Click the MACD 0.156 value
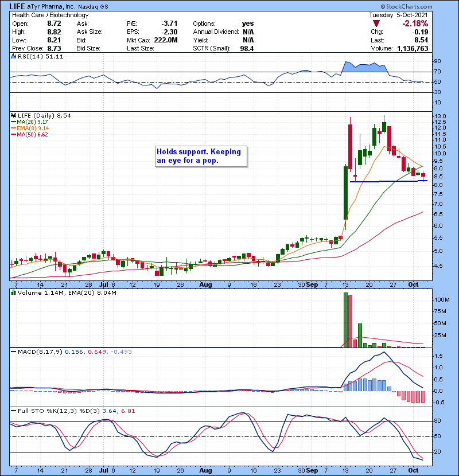 coord(74,352)
